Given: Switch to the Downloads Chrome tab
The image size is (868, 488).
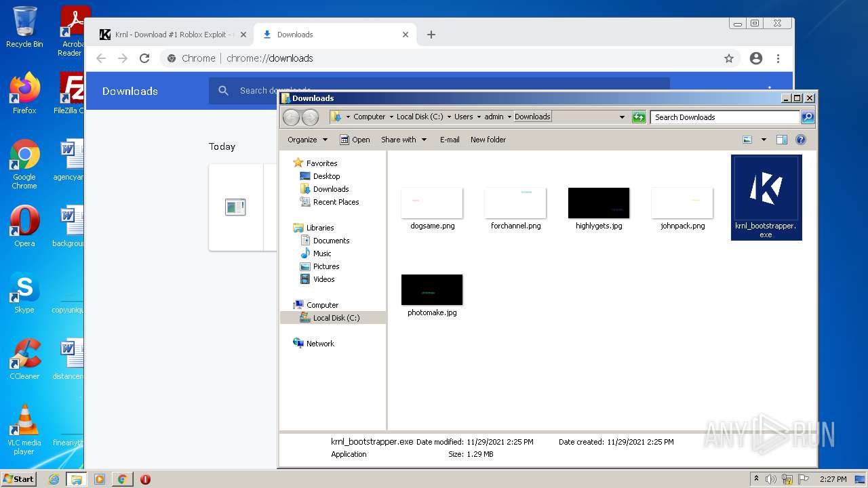Looking at the screenshot, I should (334, 35).
